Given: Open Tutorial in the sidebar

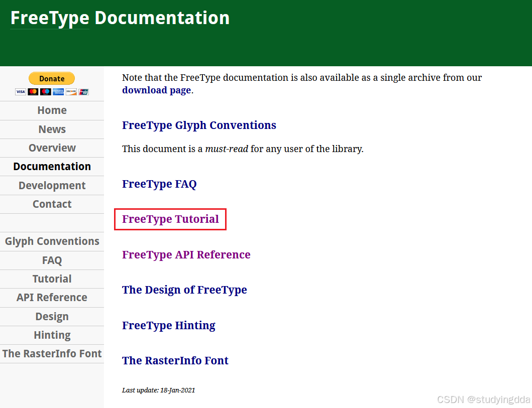Looking at the screenshot, I should [52, 279].
